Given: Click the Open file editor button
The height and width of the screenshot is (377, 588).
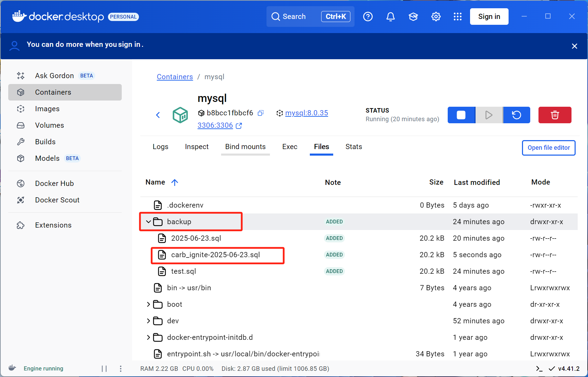Looking at the screenshot, I should (x=548, y=148).
